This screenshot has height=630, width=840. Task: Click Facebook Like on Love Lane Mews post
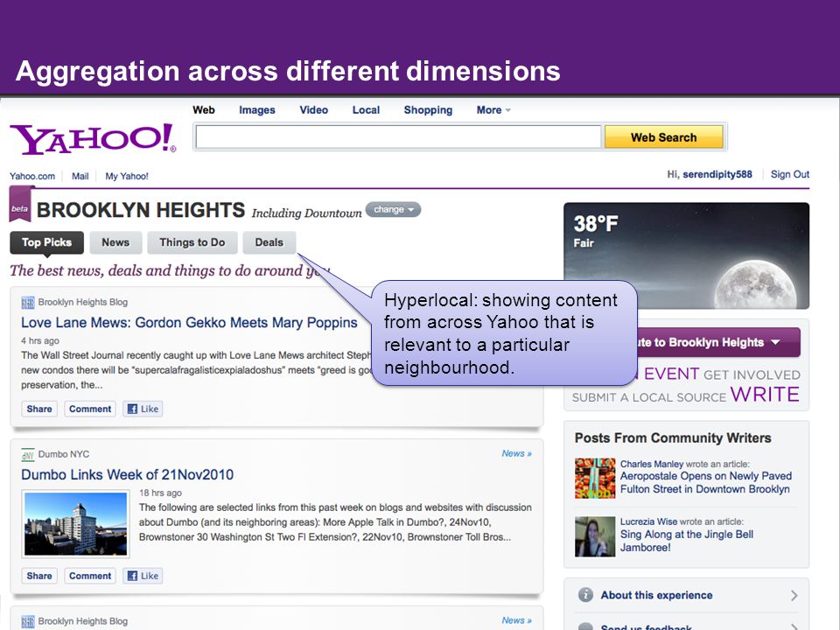coord(143,409)
